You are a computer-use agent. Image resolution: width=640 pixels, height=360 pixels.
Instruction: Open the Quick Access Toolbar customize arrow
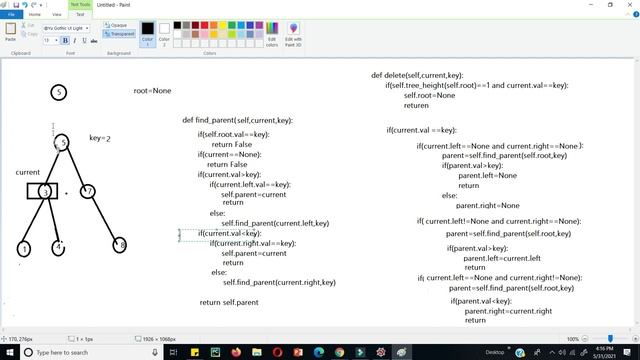coord(41,5)
